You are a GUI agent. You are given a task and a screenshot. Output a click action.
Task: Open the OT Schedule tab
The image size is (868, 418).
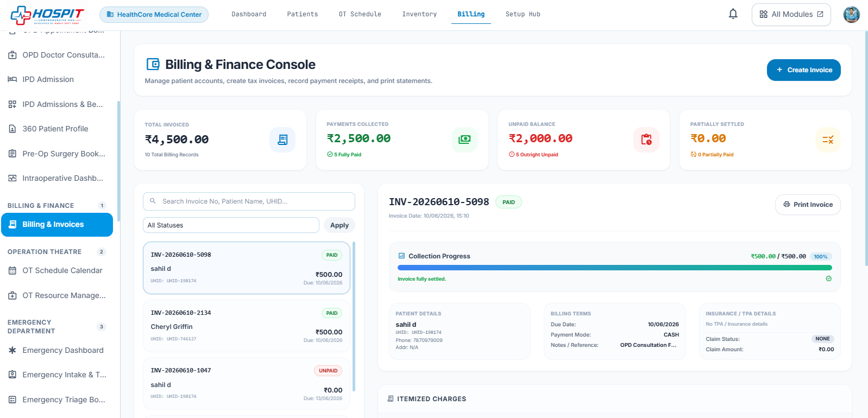[x=360, y=14]
